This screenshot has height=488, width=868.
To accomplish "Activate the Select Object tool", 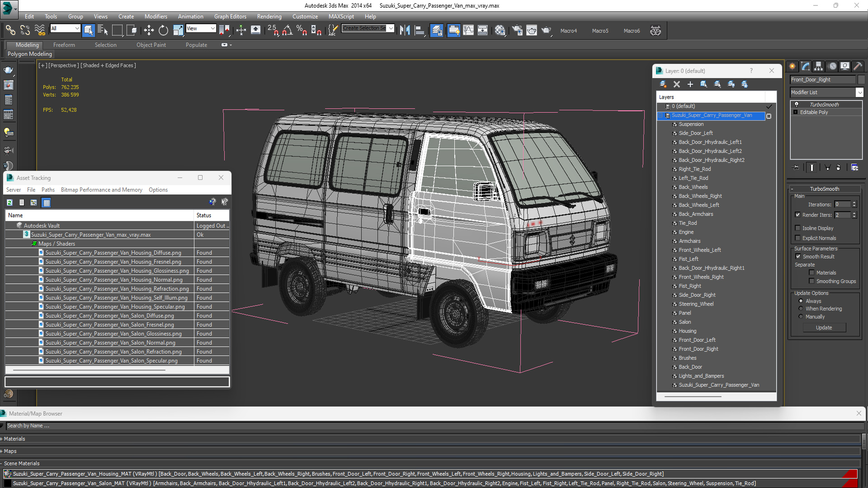I will [89, 30].
